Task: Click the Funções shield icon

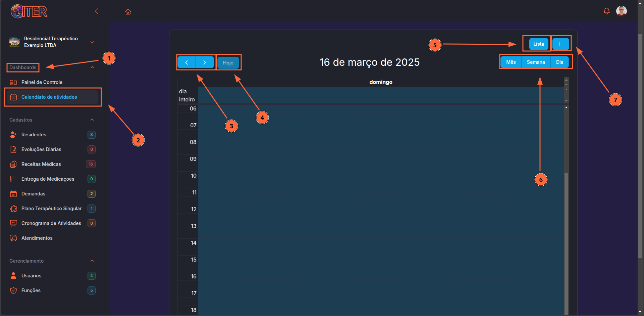Action: (13, 290)
